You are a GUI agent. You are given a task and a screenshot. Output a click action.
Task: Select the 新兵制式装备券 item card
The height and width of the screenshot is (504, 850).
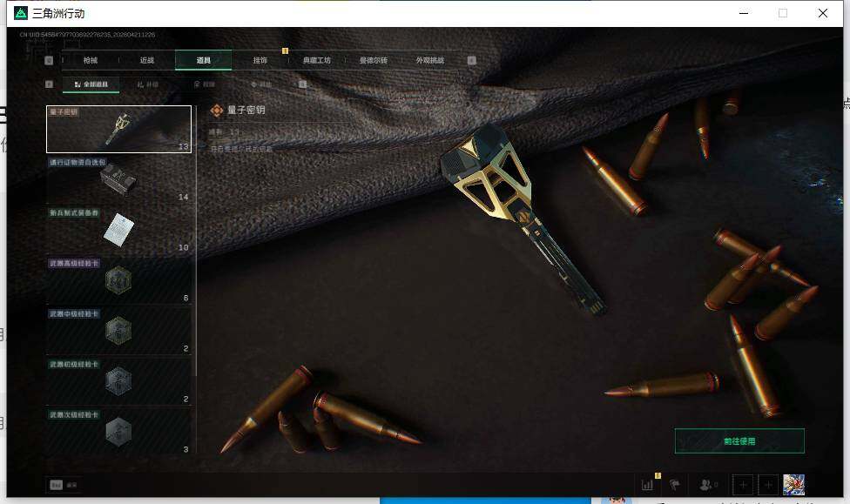118,231
